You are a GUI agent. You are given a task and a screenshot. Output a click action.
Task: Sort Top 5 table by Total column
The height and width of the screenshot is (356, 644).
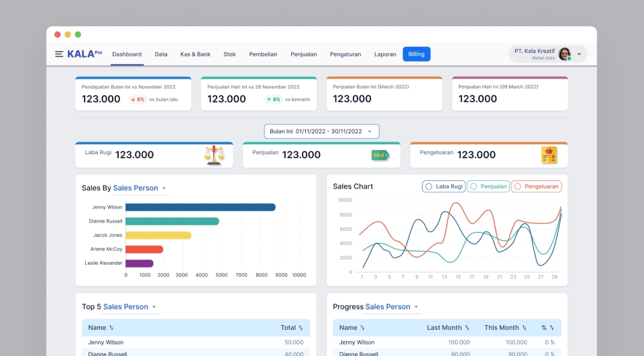pyautogui.click(x=301, y=328)
